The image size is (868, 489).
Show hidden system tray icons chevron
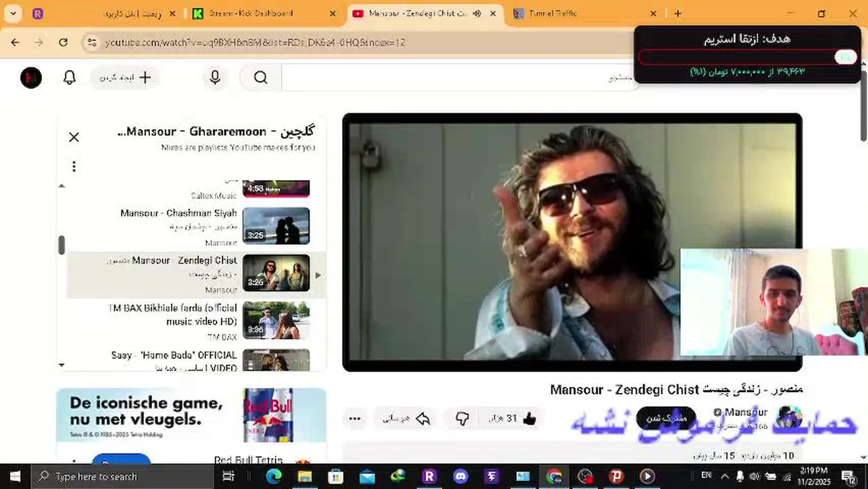click(x=724, y=476)
